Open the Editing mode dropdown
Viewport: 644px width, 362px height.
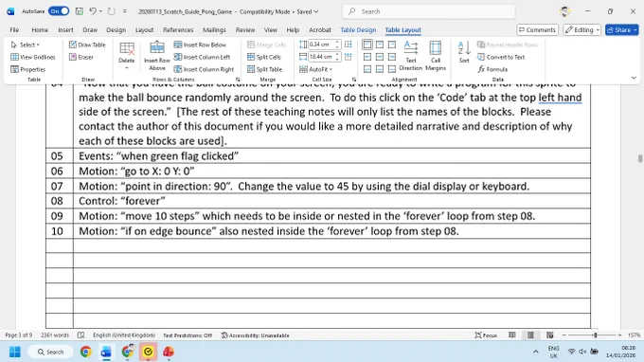[x=582, y=30]
